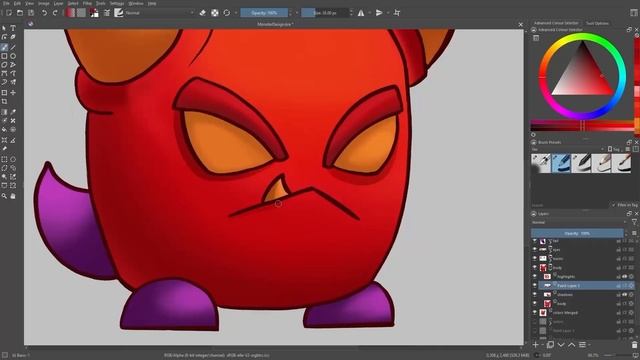Move layer up with arrow icon

coord(571,345)
